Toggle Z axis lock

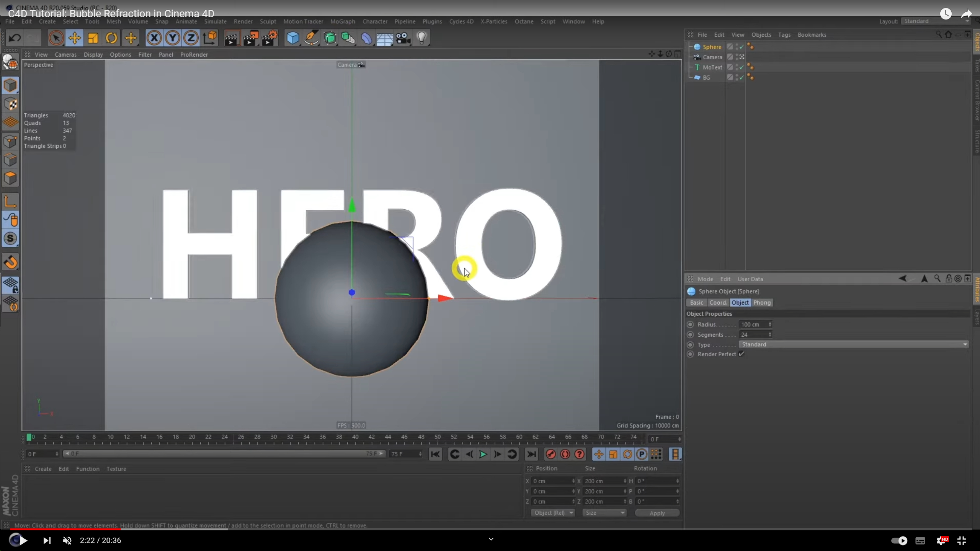pos(191,38)
